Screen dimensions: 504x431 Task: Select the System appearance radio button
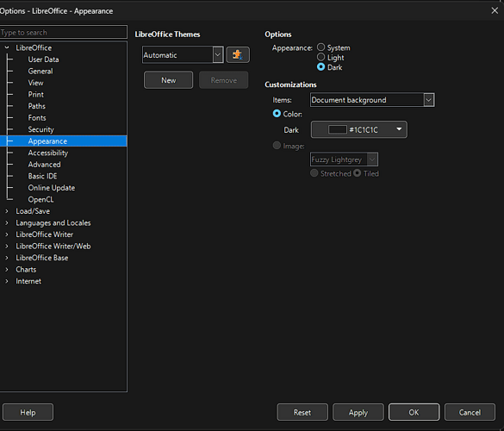[320, 47]
